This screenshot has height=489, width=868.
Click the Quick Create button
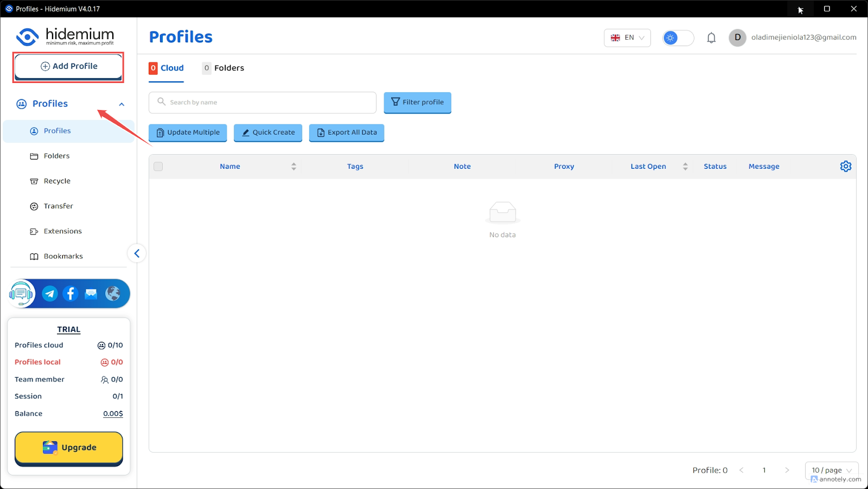point(268,132)
